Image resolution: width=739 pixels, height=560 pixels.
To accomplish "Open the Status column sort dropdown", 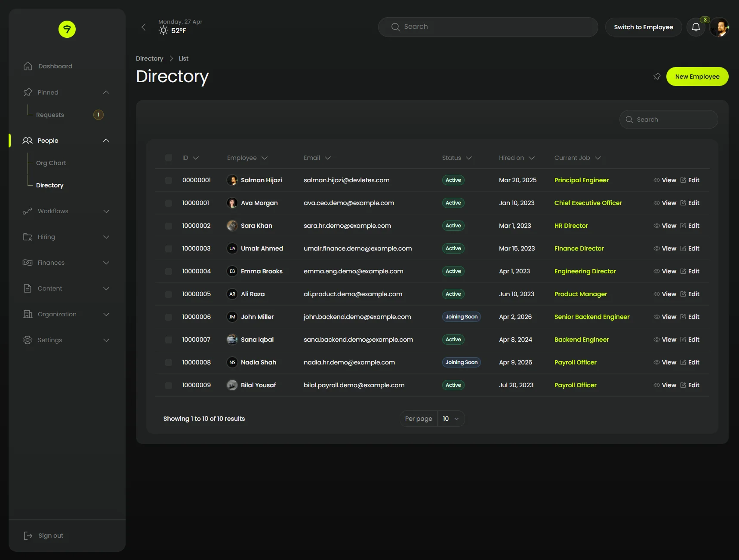I will point(468,158).
